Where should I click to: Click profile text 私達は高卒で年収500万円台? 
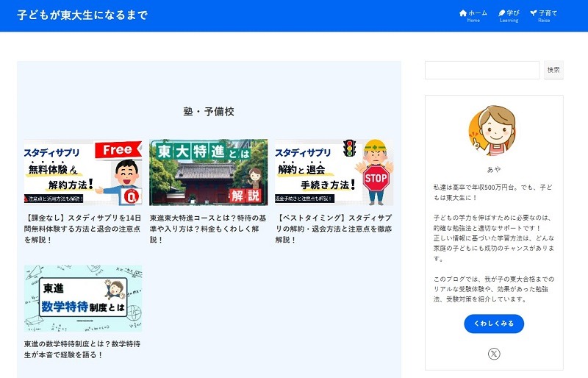493,192
